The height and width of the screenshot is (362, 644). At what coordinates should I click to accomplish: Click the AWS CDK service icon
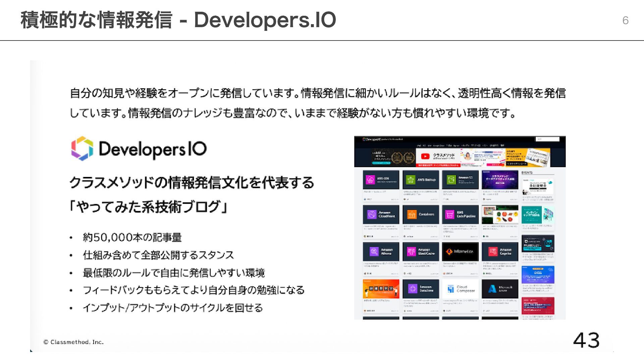coord(370,180)
